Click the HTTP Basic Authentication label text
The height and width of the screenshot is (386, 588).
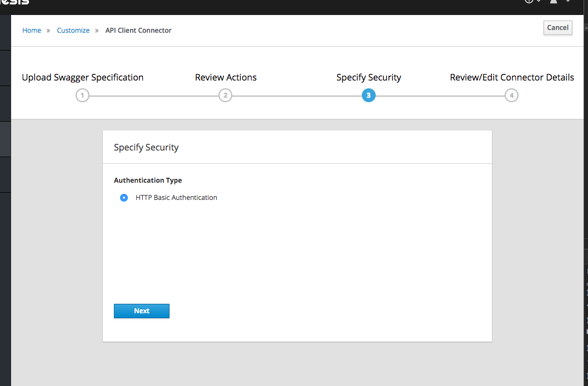point(176,198)
